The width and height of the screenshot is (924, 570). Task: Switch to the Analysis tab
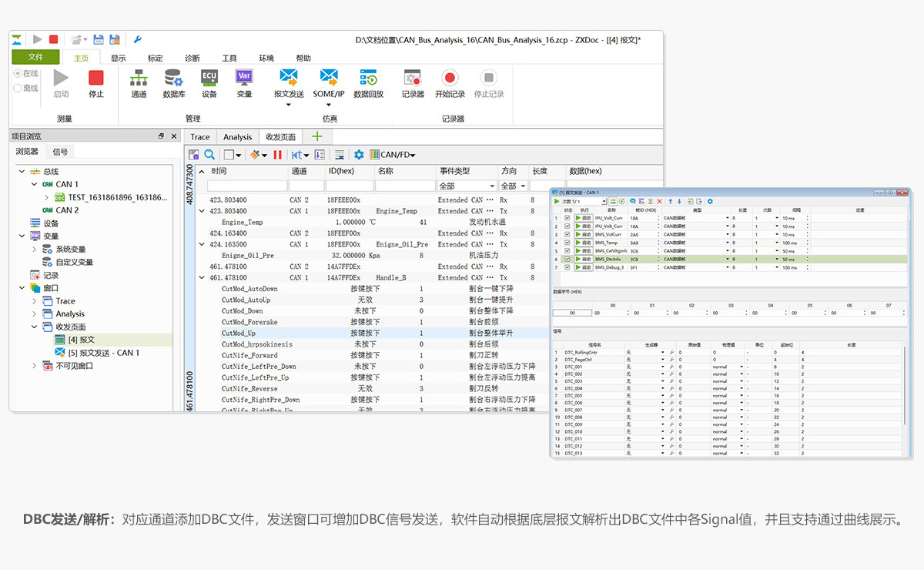point(237,137)
